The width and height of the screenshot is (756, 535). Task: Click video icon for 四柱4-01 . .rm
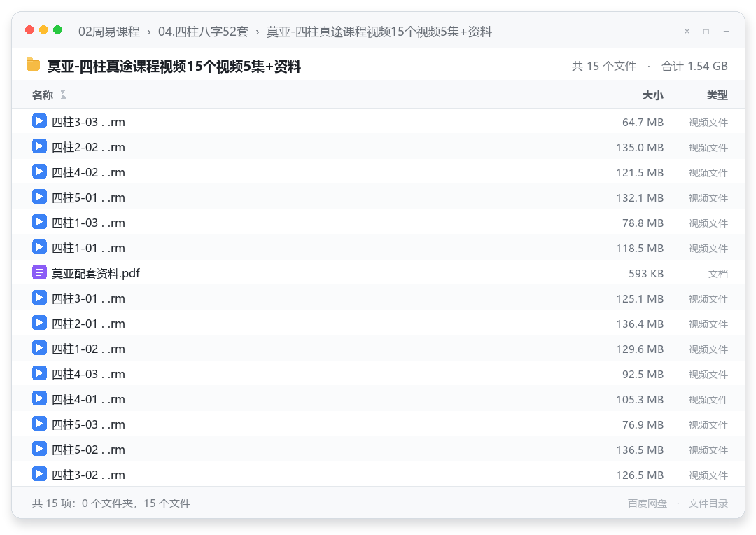(x=39, y=398)
